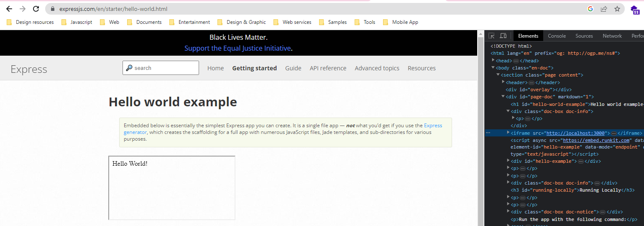Click inside the Hello World! iframe
This screenshot has height=226, width=644.
[172, 188]
